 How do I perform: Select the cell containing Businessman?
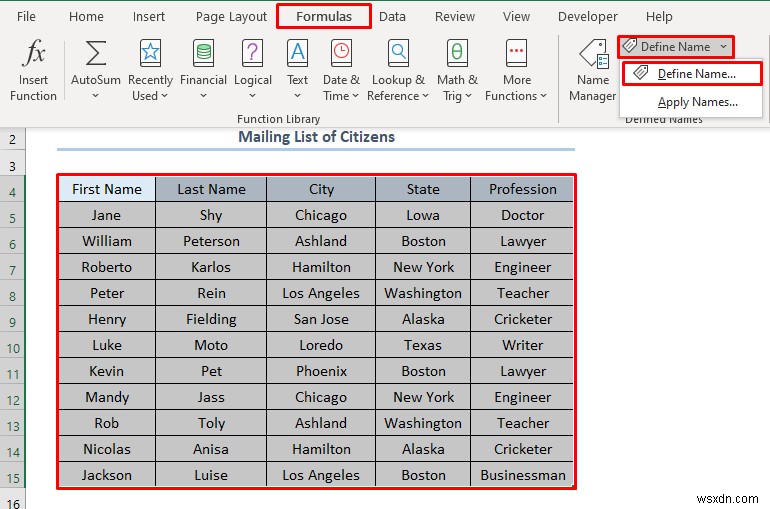(522, 475)
